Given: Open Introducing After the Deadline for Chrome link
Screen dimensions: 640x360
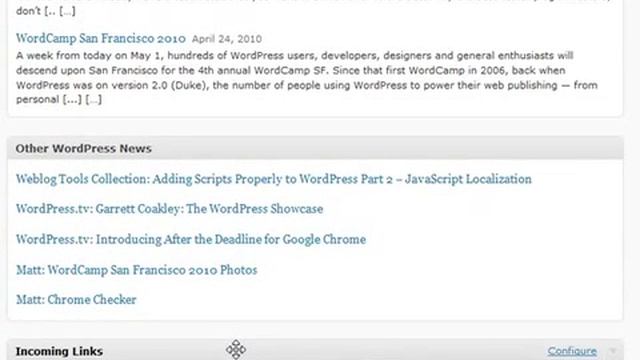Looking at the screenshot, I should pyautogui.click(x=191, y=240).
